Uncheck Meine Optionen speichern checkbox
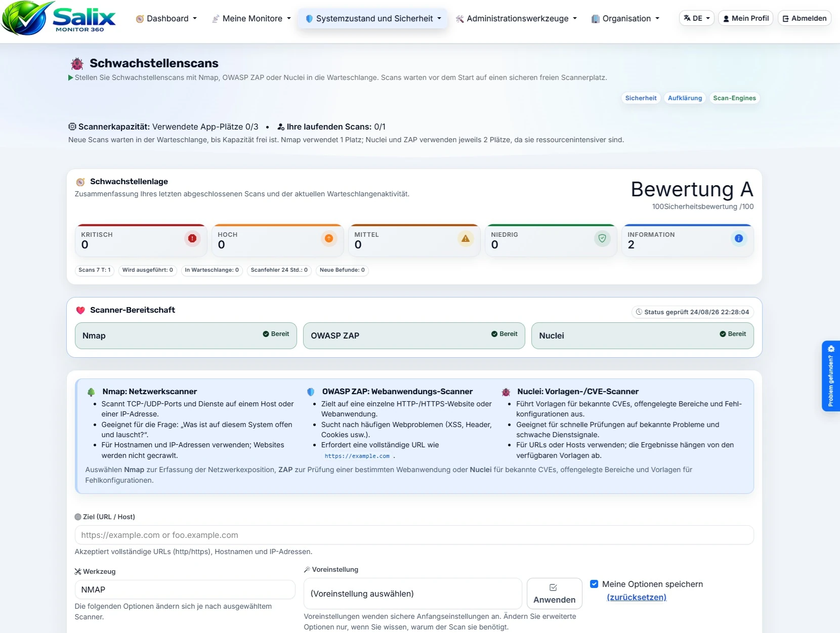The width and height of the screenshot is (840, 633). click(594, 584)
